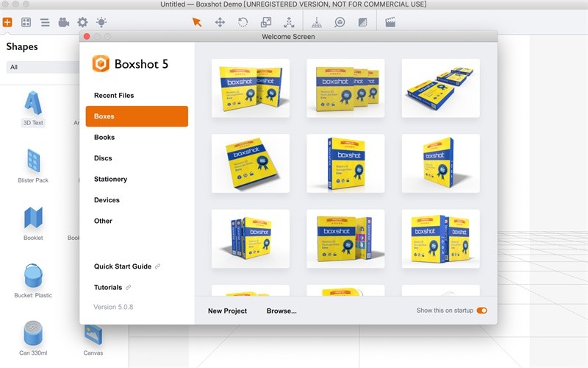This screenshot has height=368, width=588.
Task: Click the round target toolbar icon
Action: (x=340, y=22)
